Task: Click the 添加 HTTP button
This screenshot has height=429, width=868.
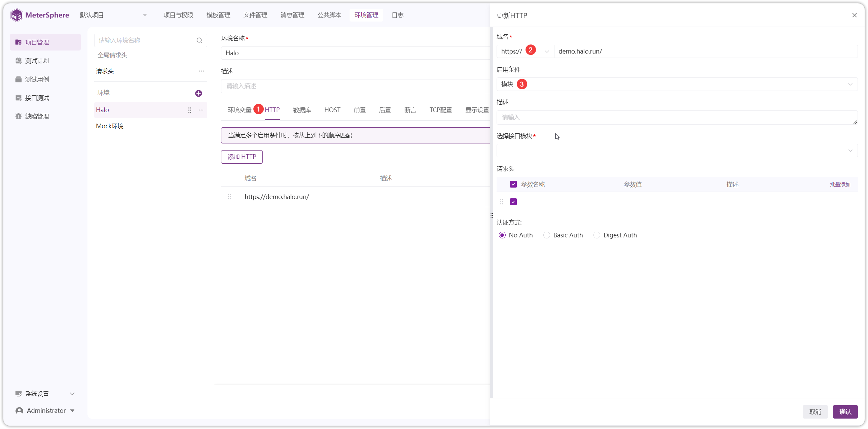Action: (x=242, y=157)
